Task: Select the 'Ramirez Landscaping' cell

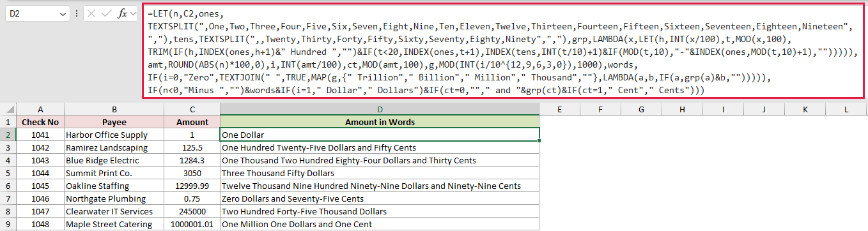Action: point(114,147)
